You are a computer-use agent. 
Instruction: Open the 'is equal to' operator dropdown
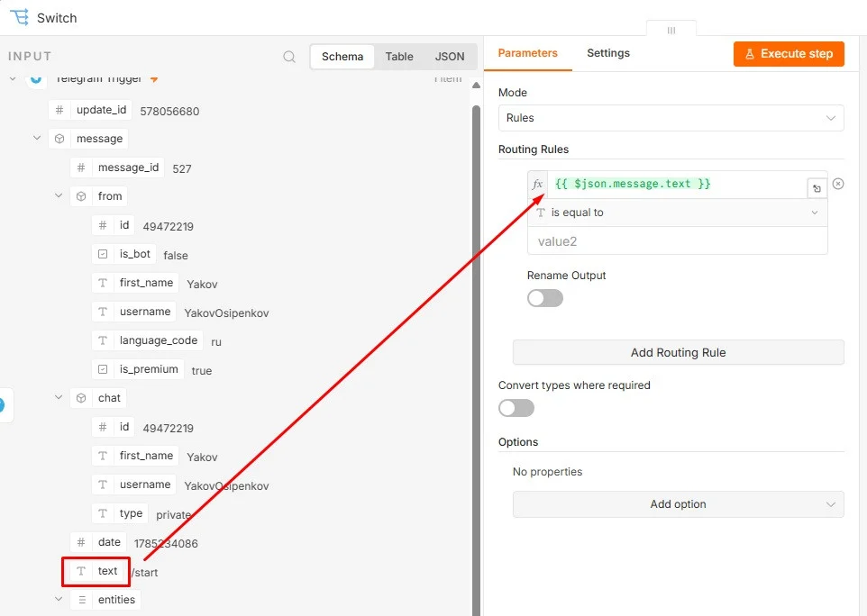coord(678,213)
